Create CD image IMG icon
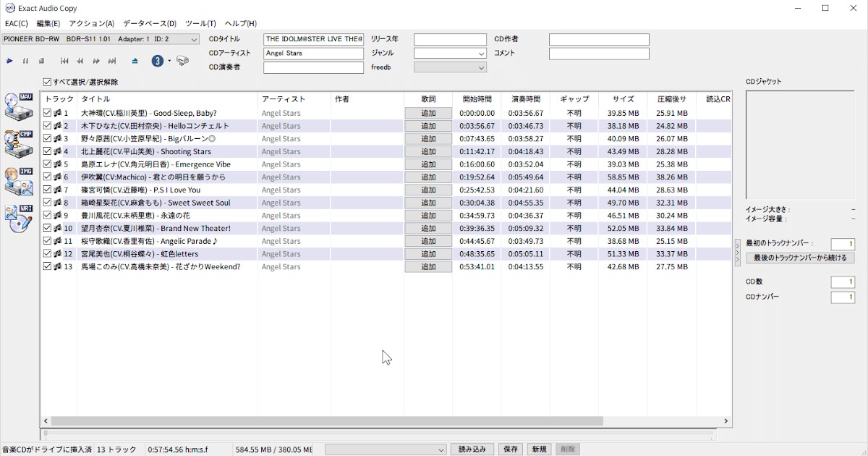This screenshot has width=868, height=456. pos(19,182)
